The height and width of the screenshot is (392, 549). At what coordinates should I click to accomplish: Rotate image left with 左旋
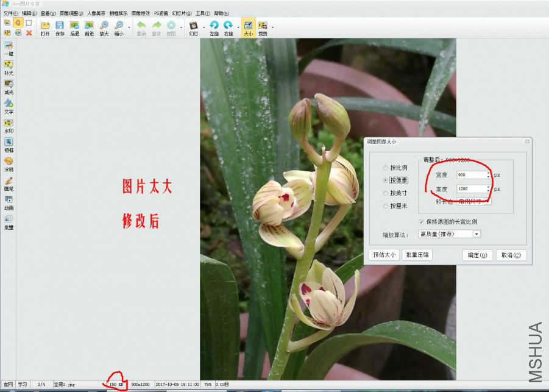[214, 27]
